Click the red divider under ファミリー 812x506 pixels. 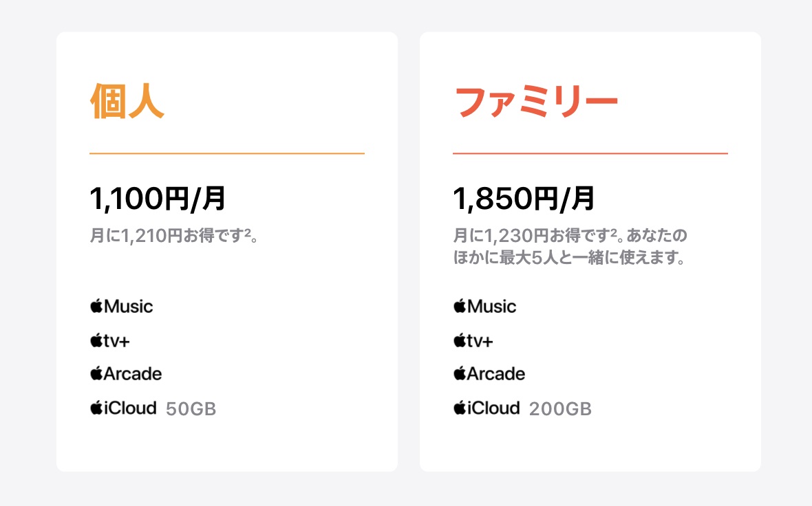[x=590, y=153]
